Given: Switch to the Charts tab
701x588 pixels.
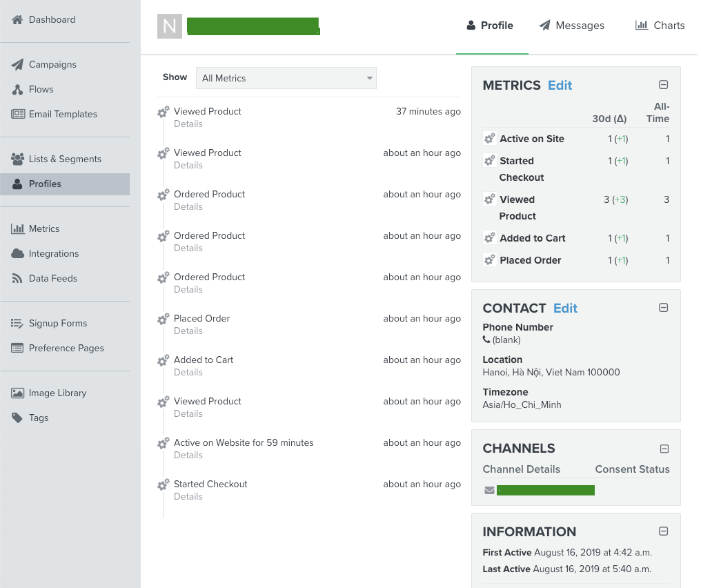Looking at the screenshot, I should 660,26.
